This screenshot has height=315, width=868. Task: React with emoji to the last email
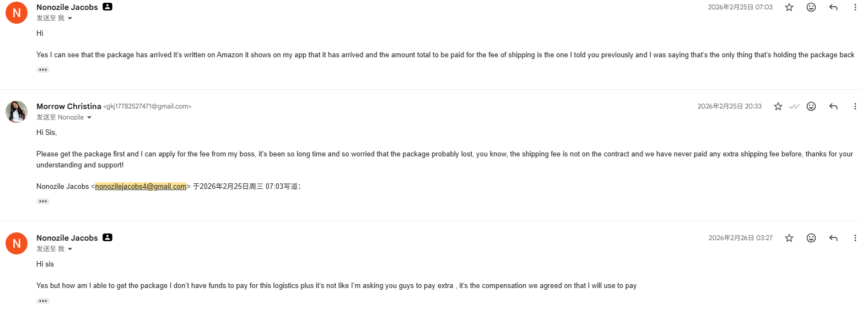pos(811,238)
